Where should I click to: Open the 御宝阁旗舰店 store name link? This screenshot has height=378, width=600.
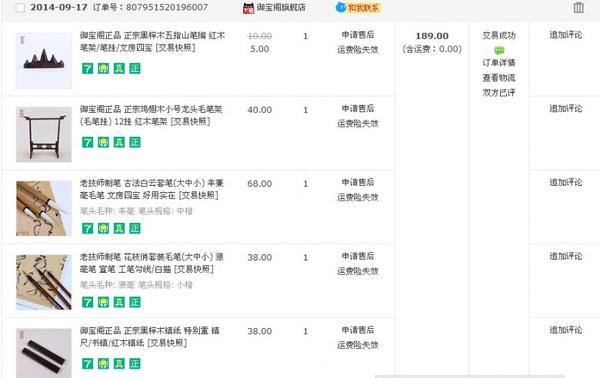tap(281, 7)
